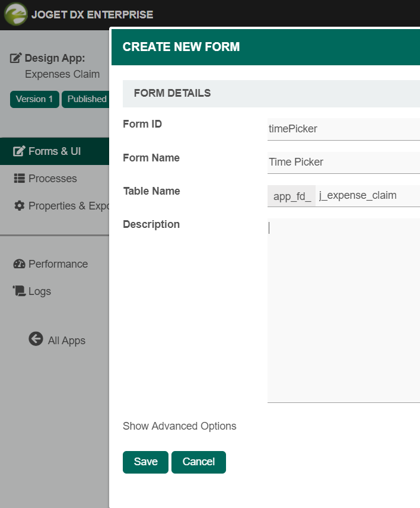Click the Forms & UI pencil icon
This screenshot has height=508, width=420.
(19, 151)
